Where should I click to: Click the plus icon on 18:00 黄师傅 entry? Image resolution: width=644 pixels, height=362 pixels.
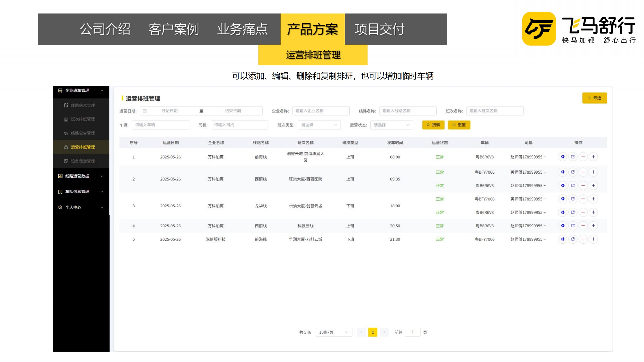point(593,199)
